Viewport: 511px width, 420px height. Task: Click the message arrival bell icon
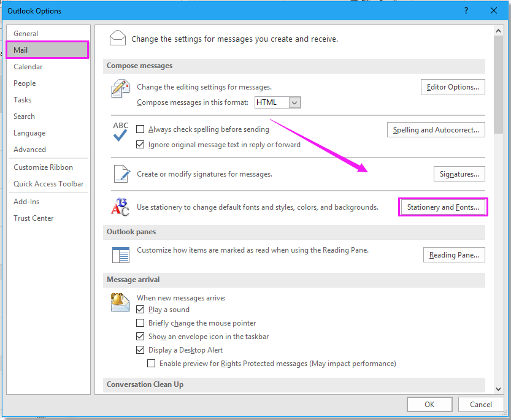point(120,302)
